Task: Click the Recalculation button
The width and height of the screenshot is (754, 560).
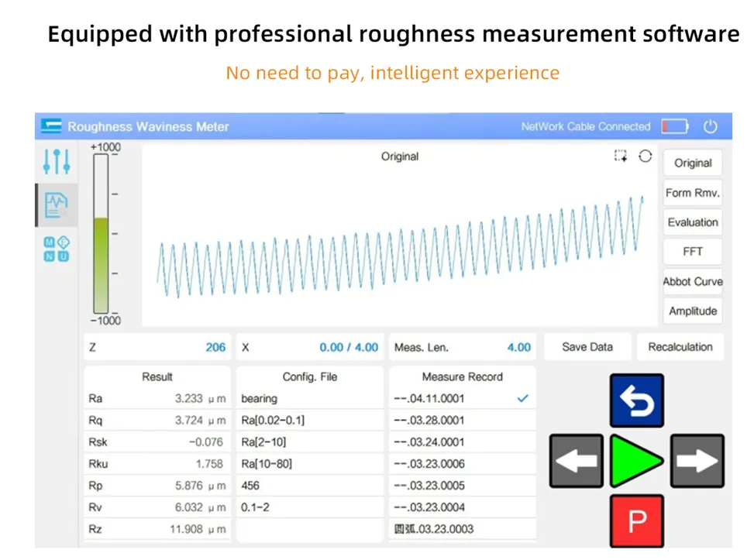Action: click(680, 346)
